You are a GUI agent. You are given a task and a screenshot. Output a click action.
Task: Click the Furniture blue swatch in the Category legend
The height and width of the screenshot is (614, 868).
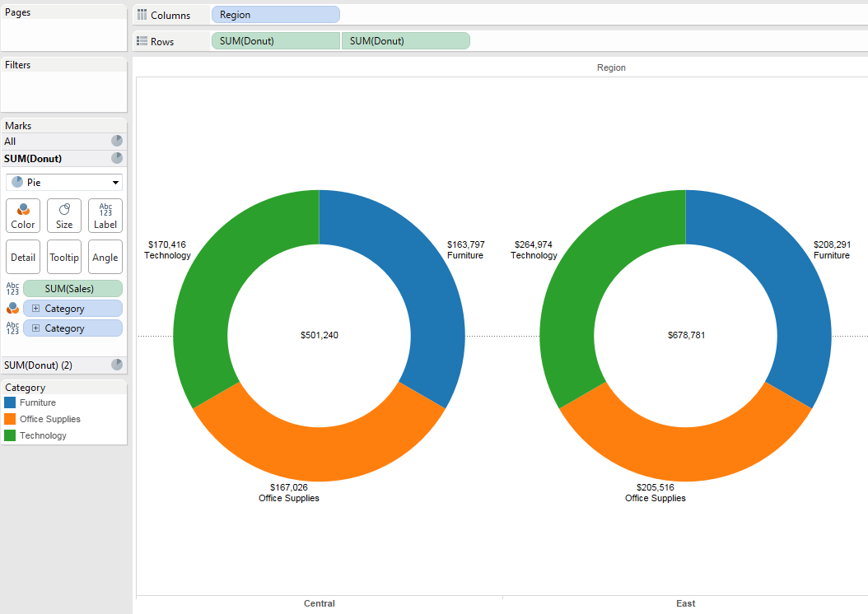(11, 402)
